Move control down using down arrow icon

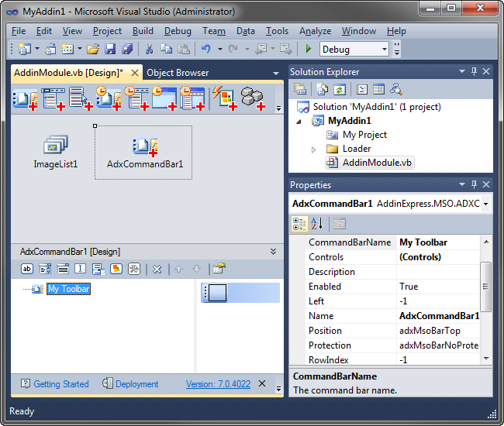197,269
